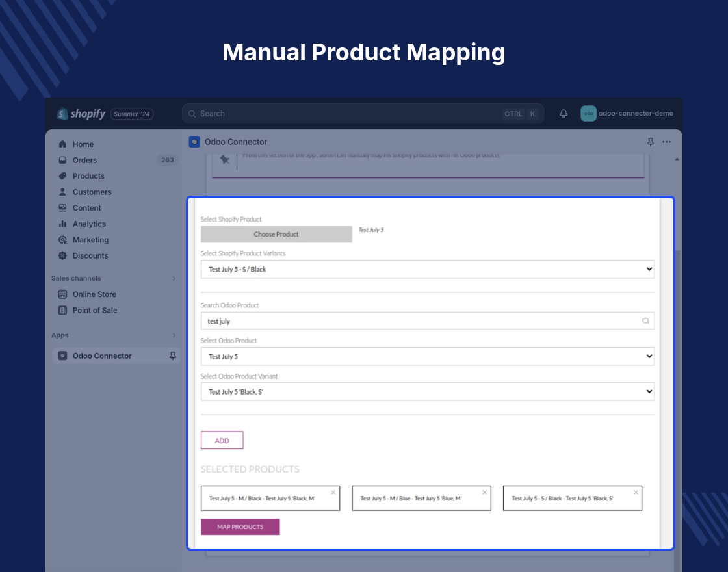Click the Orders count badge 263

[167, 160]
